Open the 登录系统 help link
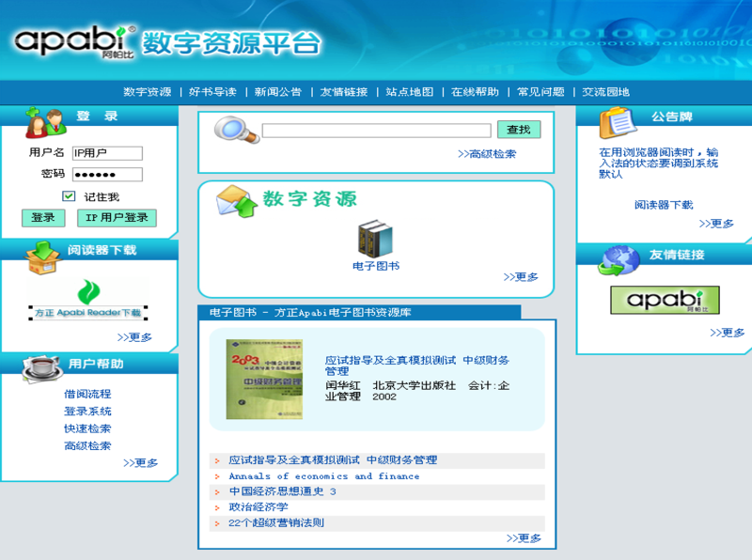This screenshot has width=752, height=560. pyautogui.click(x=87, y=412)
